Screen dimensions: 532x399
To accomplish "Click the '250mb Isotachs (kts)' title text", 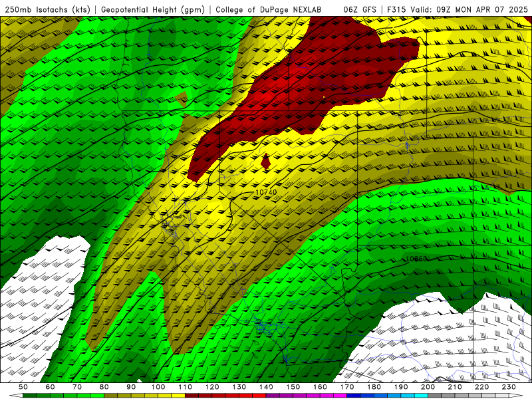I will (47, 9).
